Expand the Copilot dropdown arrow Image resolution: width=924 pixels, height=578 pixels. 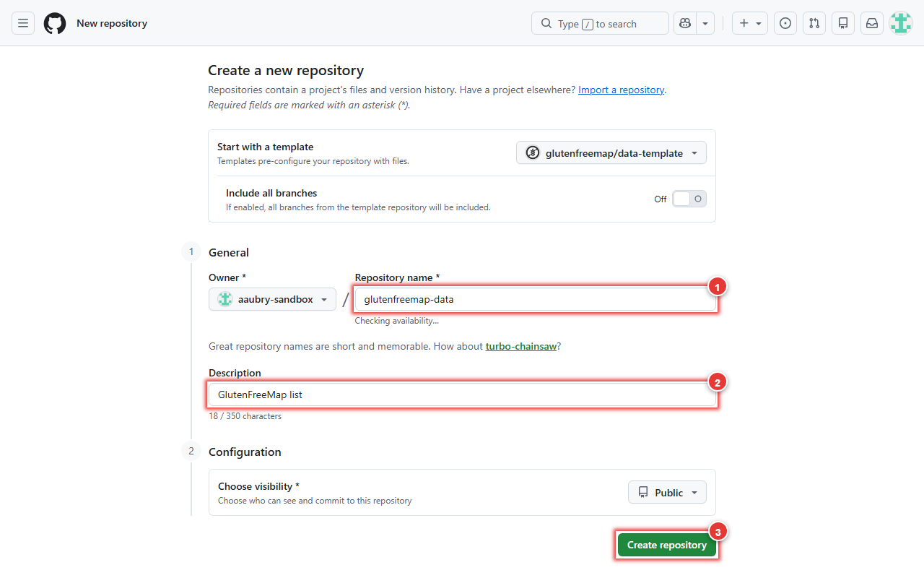[705, 23]
